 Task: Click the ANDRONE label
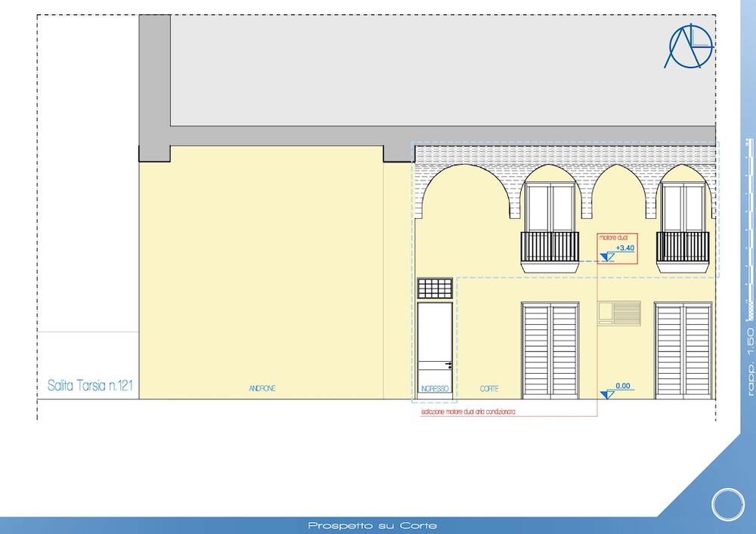coord(262,389)
